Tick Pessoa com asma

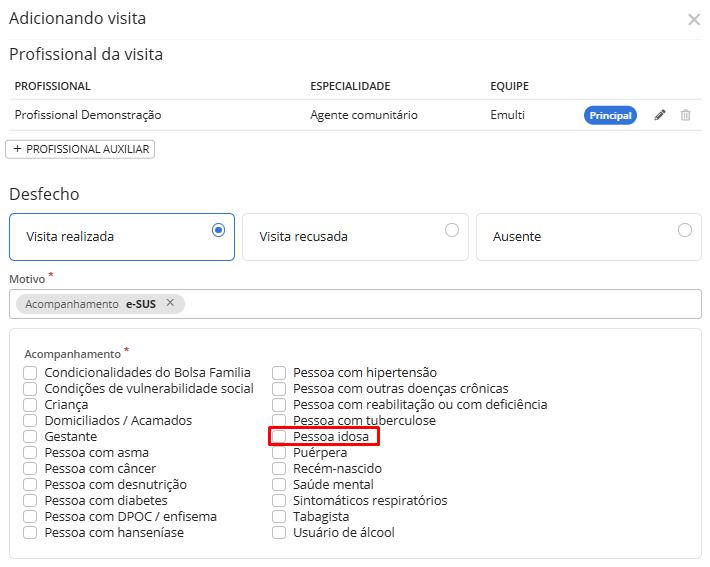[30, 452]
